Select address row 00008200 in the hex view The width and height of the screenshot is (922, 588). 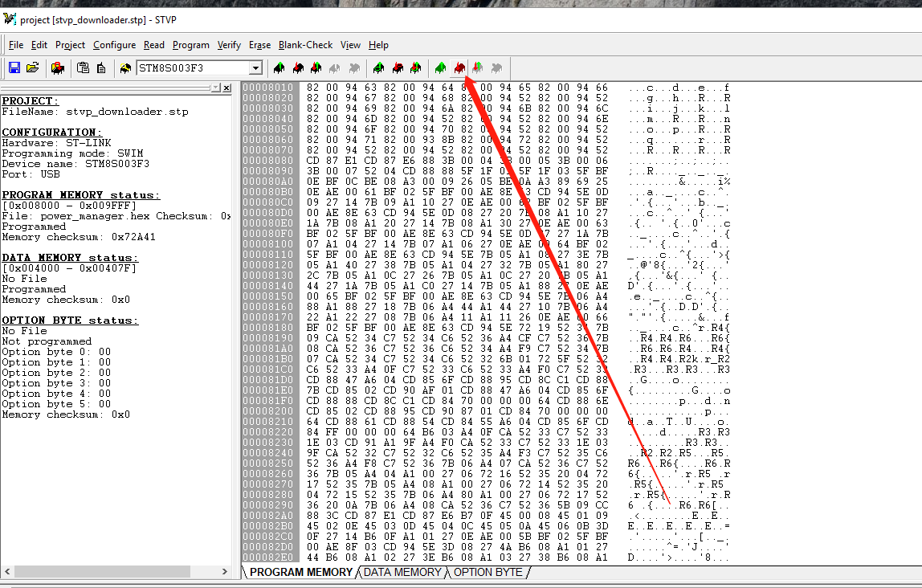[267, 411]
